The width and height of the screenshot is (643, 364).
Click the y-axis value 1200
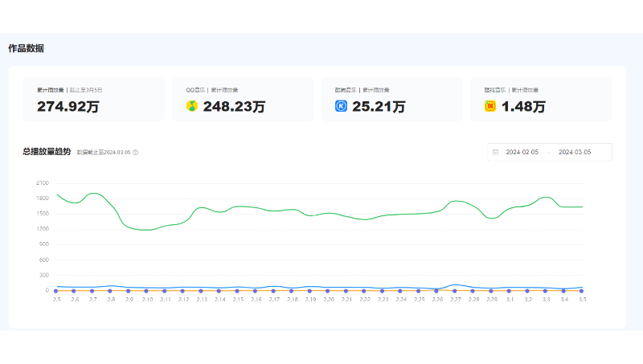43,229
